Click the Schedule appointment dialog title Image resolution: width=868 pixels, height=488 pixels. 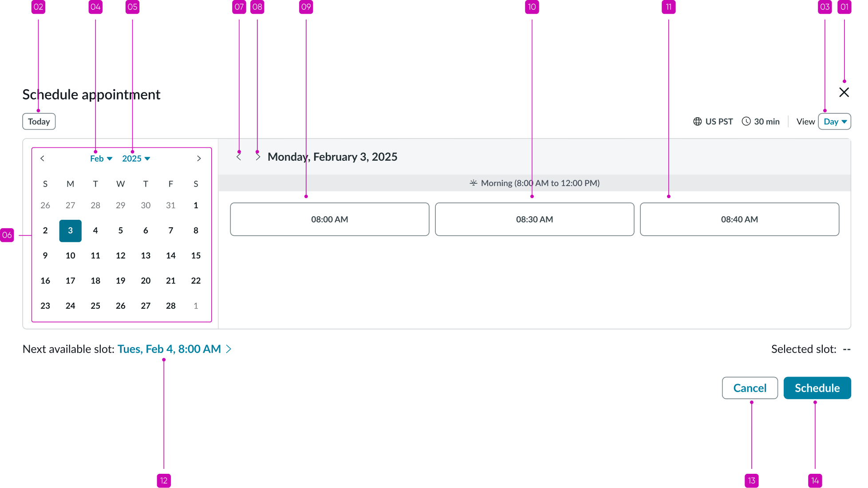pyautogui.click(x=91, y=94)
